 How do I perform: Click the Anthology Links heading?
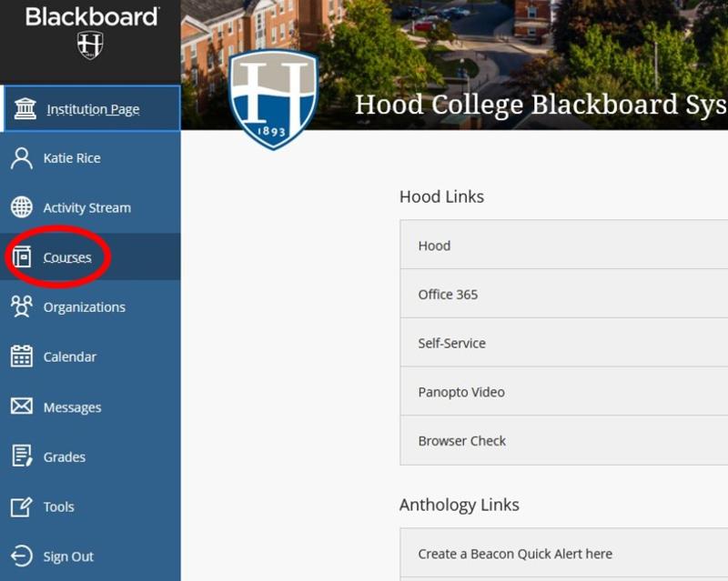pos(460,505)
